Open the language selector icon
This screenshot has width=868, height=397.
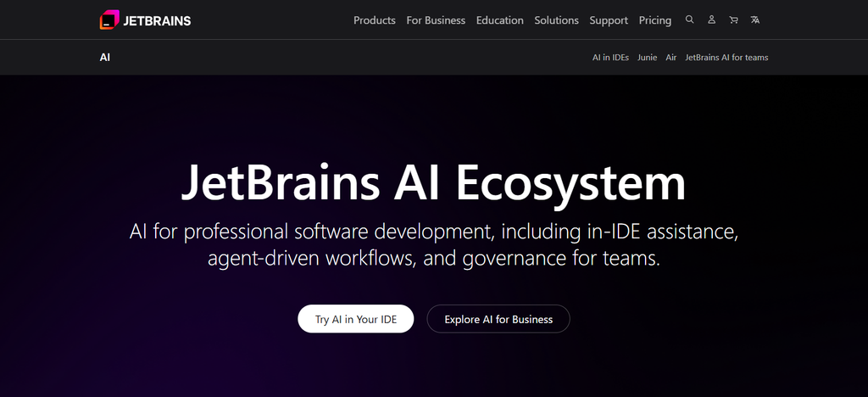tap(755, 20)
